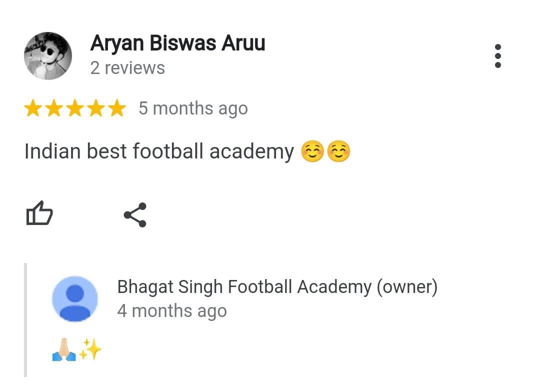The width and height of the screenshot is (540, 392).
Task: Click the sparkles emoji in reply
Action: (x=90, y=349)
